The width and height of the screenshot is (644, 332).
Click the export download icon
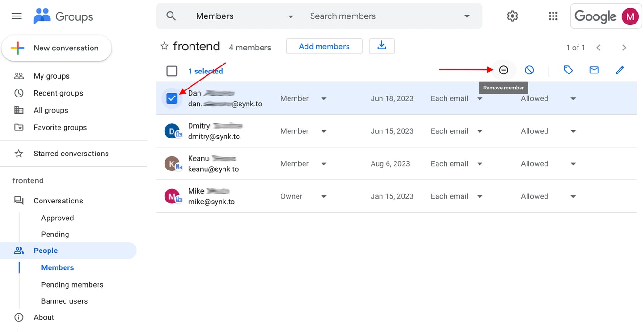pyautogui.click(x=381, y=46)
